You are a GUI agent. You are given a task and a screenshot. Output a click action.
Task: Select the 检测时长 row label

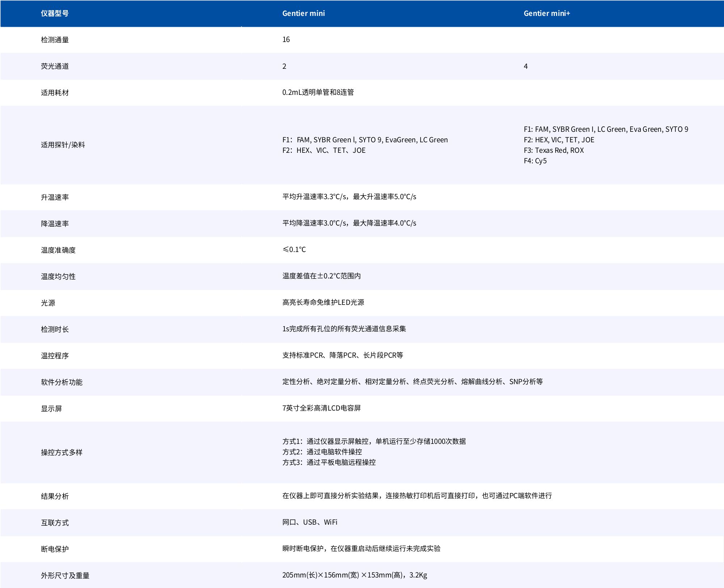point(55,329)
